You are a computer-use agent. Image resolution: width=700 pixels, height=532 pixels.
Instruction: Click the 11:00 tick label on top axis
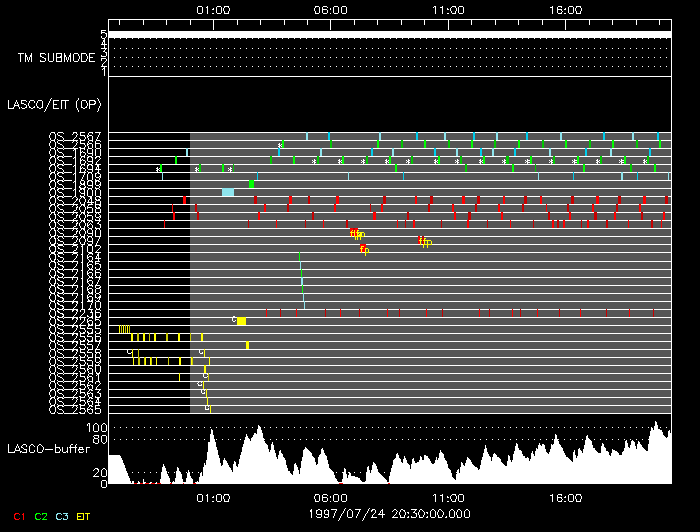448,9
